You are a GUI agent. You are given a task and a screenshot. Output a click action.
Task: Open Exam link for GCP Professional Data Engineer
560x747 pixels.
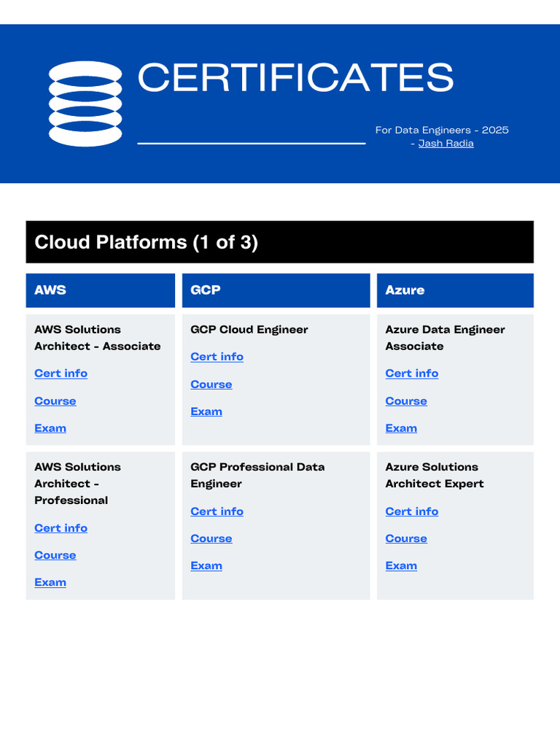[x=206, y=566]
